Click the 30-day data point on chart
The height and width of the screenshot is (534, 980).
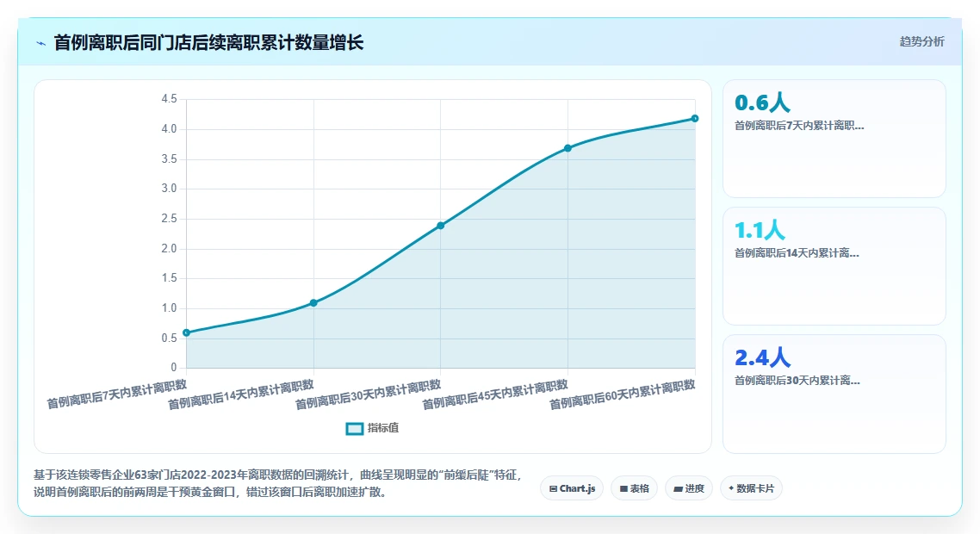coord(441,226)
